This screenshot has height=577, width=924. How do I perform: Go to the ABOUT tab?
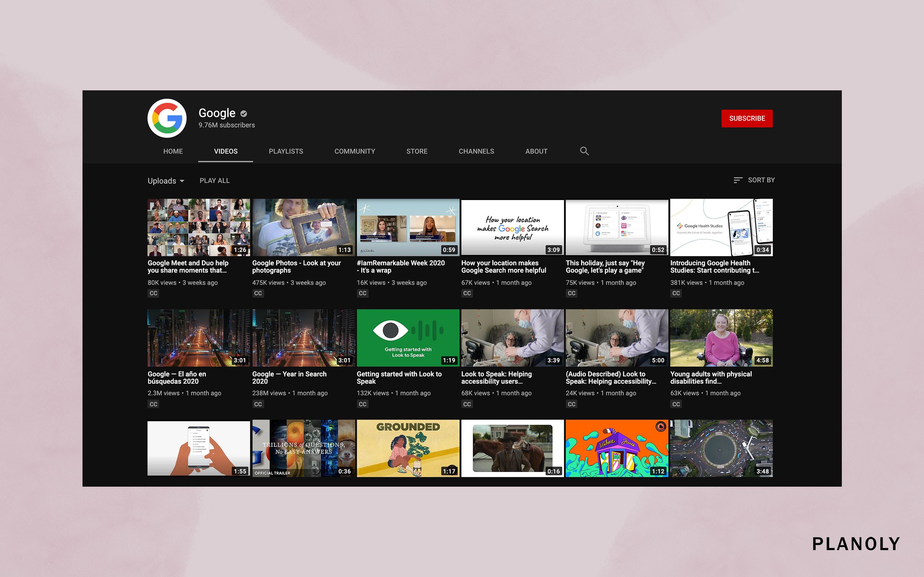(536, 151)
